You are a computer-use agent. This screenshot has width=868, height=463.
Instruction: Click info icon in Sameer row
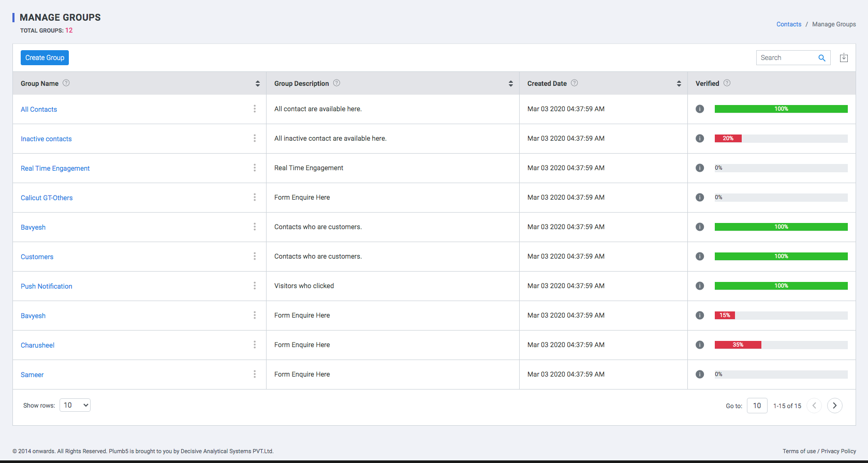[x=700, y=374]
